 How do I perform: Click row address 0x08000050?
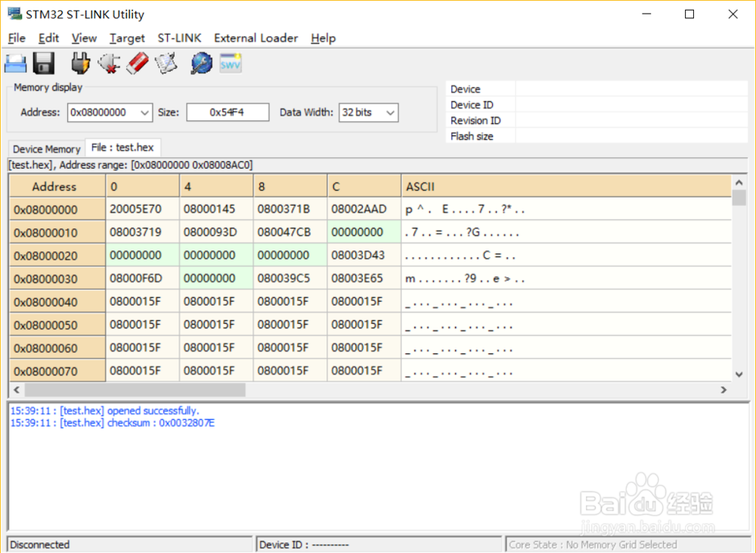[x=57, y=325]
